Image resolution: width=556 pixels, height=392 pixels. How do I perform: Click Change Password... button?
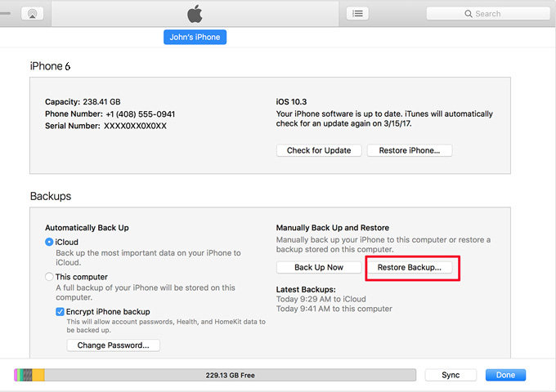[114, 345]
